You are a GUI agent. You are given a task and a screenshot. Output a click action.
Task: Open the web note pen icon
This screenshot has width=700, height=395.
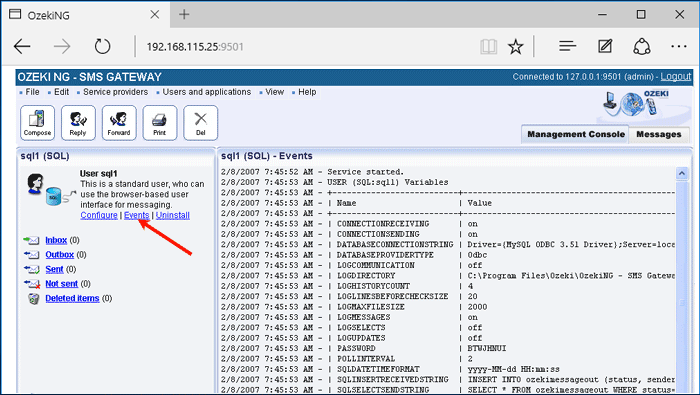605,46
